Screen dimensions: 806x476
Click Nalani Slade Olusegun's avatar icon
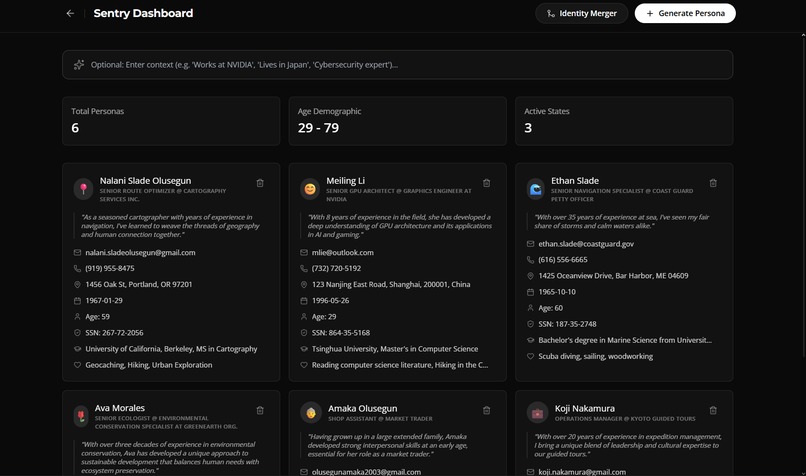[x=83, y=189]
